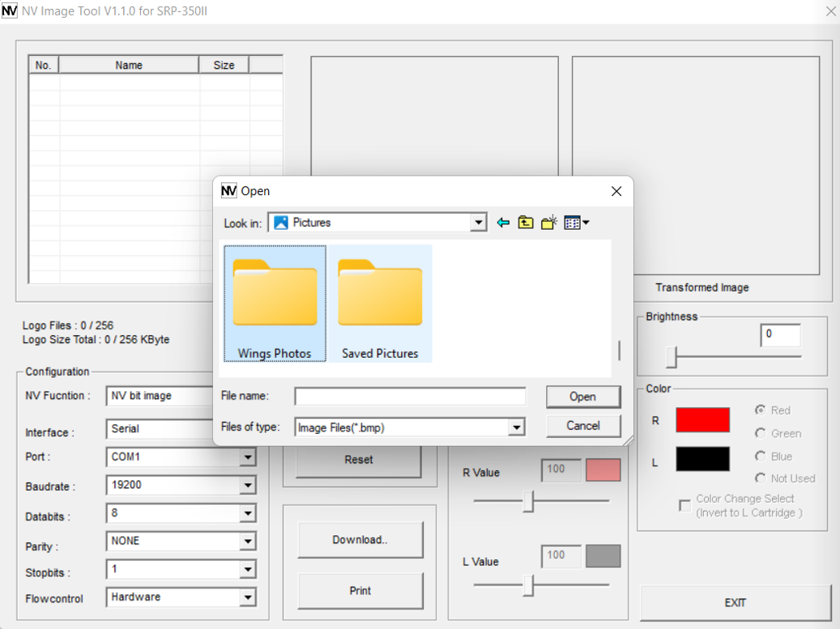The image size is (840, 629).
Task: Open the Databits dropdown
Action: [x=248, y=513]
